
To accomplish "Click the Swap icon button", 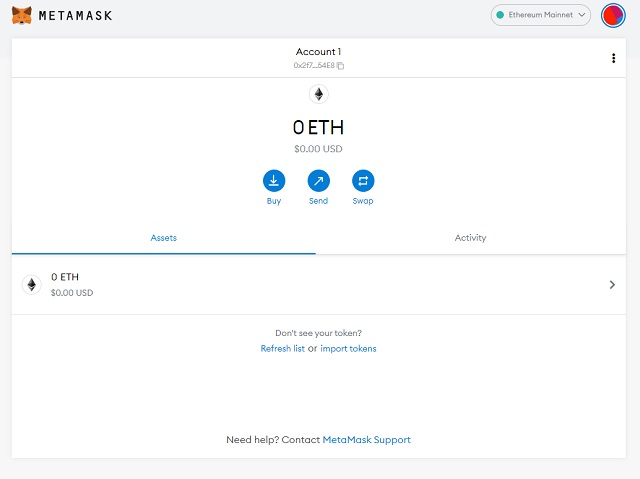I will tap(363, 181).
